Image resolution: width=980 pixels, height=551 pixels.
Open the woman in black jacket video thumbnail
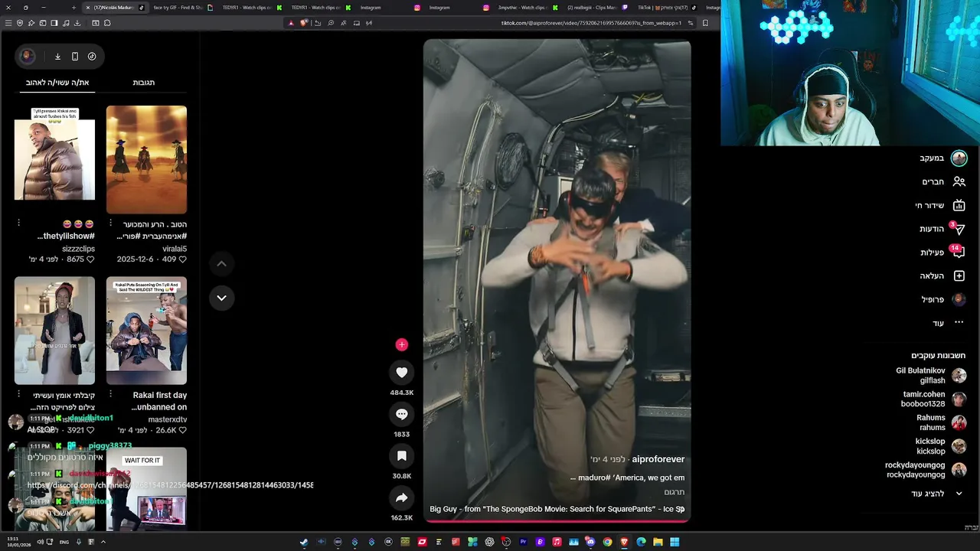coord(54,331)
